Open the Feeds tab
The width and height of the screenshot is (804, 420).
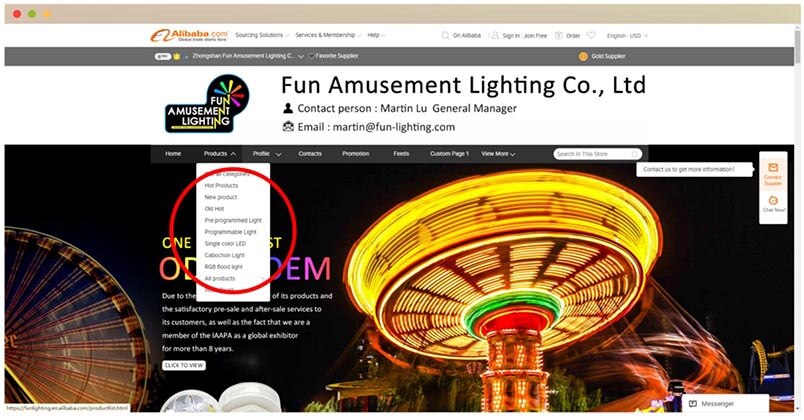401,154
